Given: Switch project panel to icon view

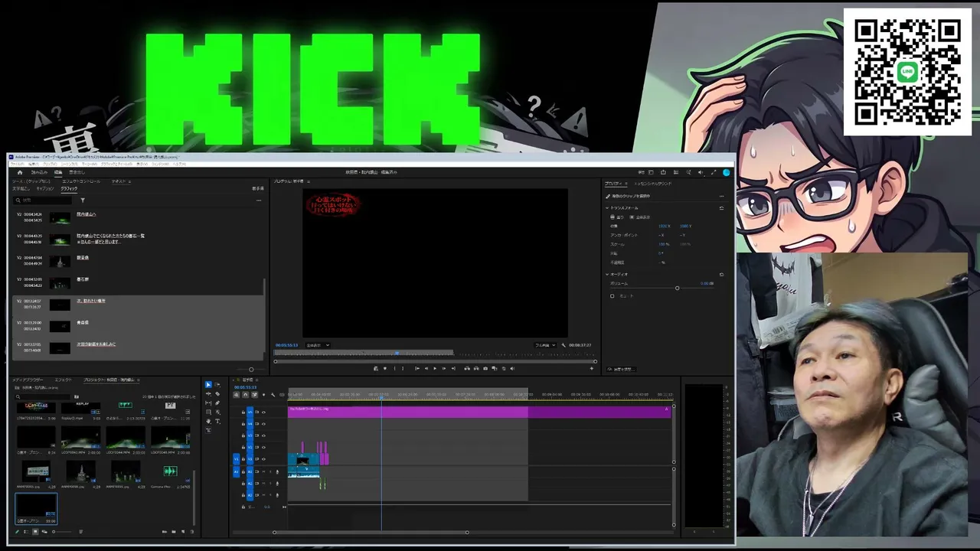Looking at the screenshot, I should [x=34, y=532].
